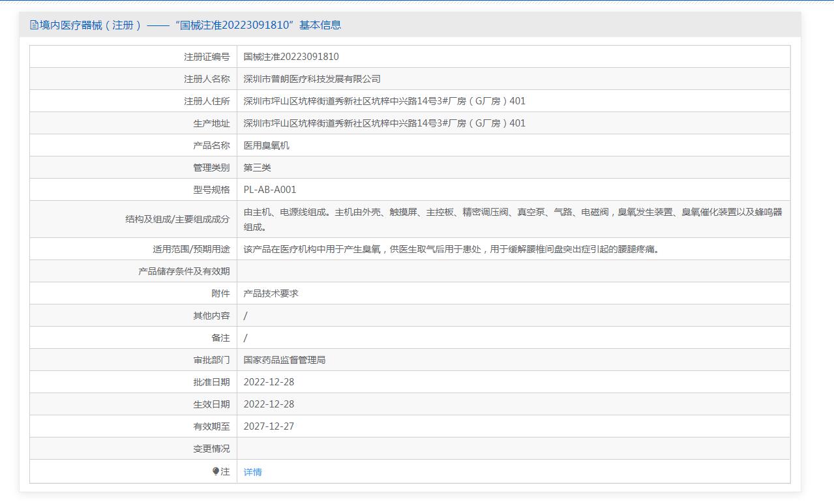
Task: Click the document icon in the header title
Action: point(34,25)
